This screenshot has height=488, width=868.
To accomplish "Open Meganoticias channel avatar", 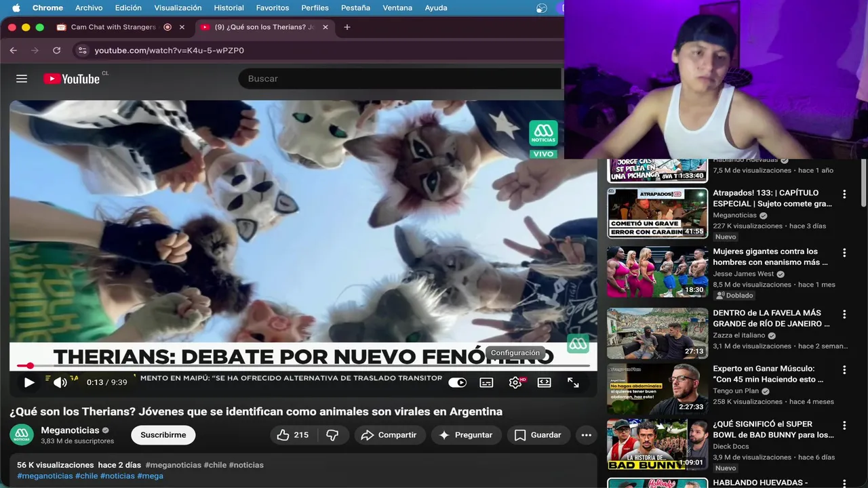I will tap(22, 434).
